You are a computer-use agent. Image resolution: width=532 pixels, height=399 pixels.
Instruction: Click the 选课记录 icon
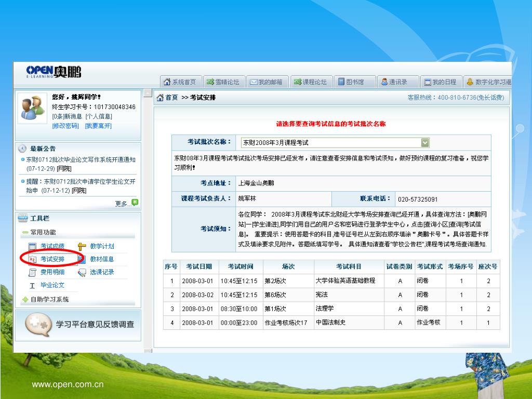point(82,272)
